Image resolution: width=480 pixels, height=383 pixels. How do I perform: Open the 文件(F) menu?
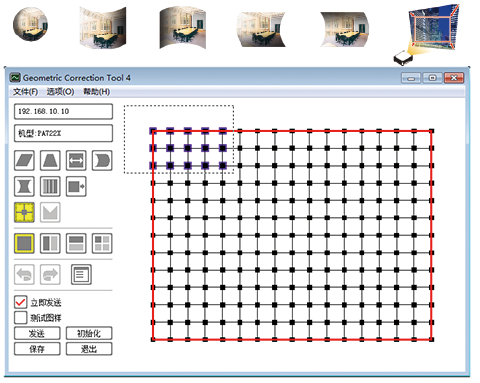pos(25,91)
